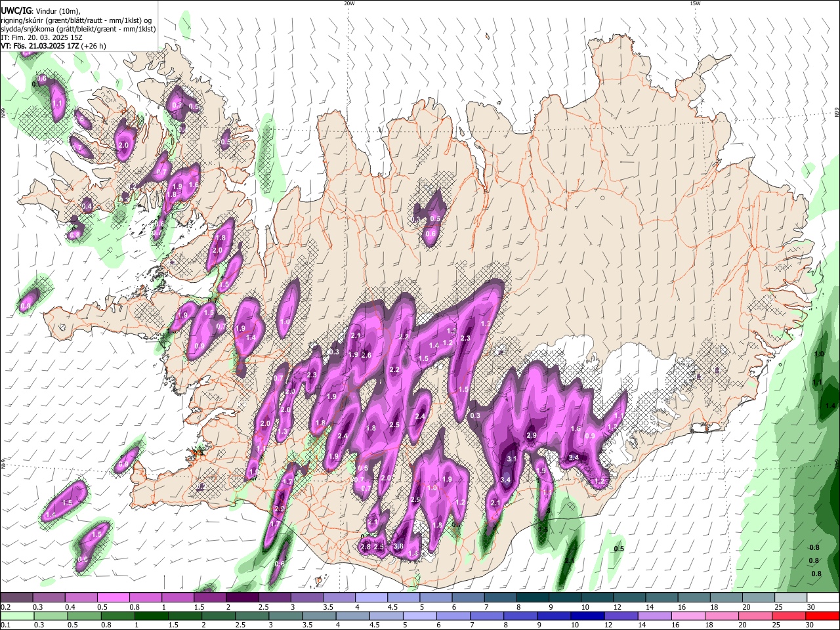Pick the bright red lower swatch above 30
840x630 pixels.
(x=822, y=616)
